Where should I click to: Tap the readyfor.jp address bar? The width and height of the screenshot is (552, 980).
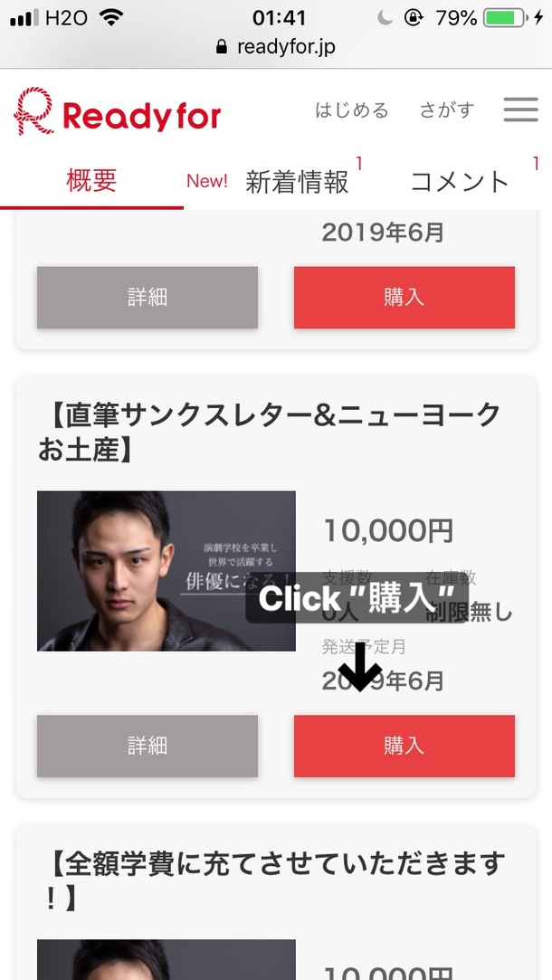click(276, 47)
